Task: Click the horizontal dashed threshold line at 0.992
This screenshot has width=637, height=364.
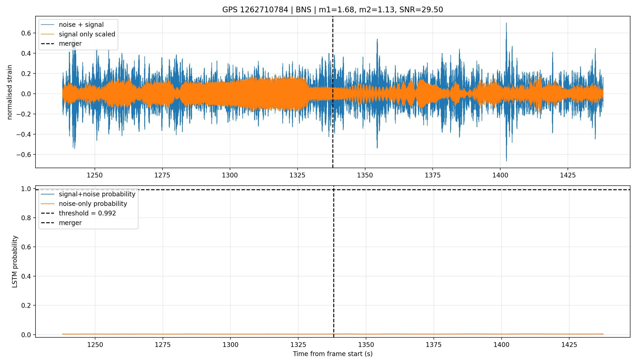Action: click(x=333, y=190)
